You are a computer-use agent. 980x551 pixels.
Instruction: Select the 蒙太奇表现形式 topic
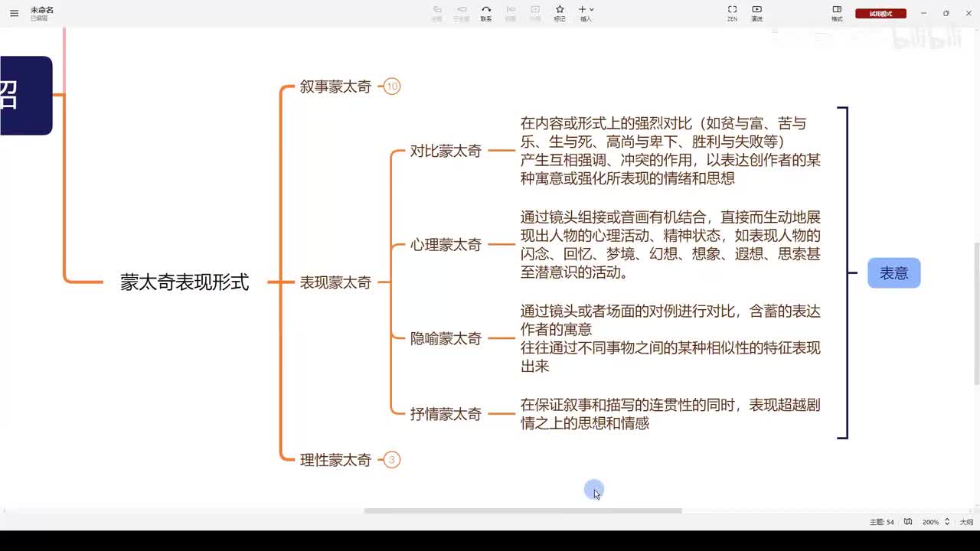pos(185,282)
